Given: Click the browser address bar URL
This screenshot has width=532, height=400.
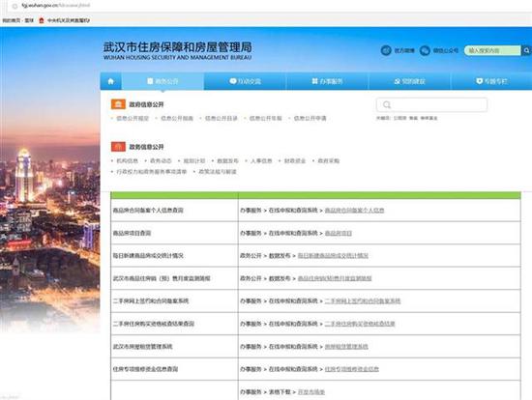Looking at the screenshot, I should (56, 6).
